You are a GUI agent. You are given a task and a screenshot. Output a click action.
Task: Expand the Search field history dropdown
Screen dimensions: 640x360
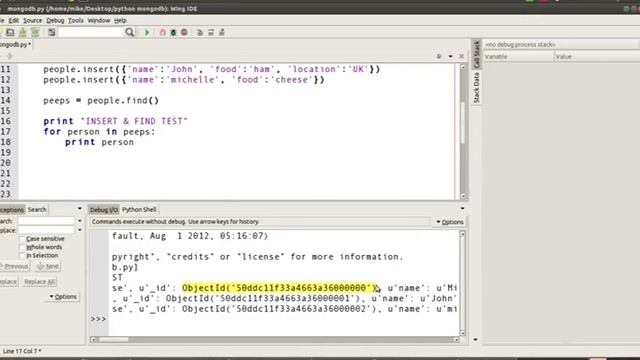(x=80, y=221)
